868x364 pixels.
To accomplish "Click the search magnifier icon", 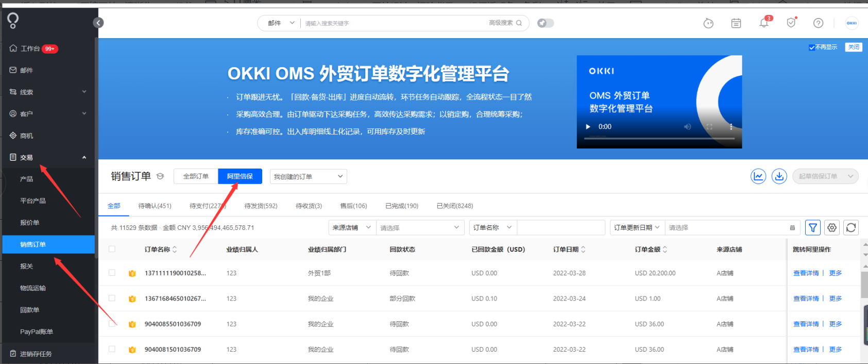I will click(519, 23).
